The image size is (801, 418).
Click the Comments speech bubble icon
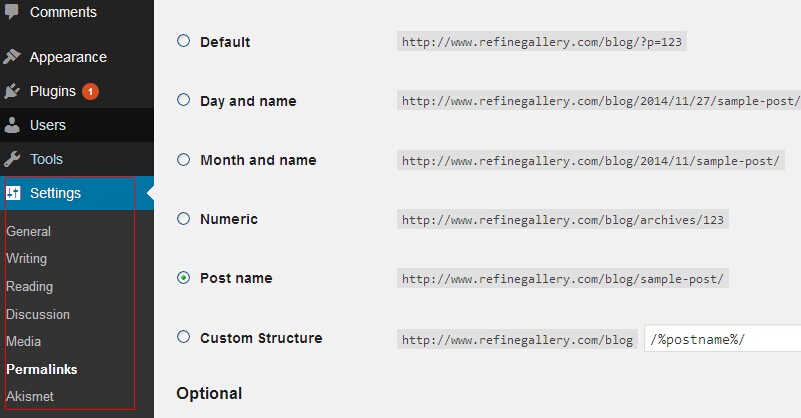[x=12, y=11]
